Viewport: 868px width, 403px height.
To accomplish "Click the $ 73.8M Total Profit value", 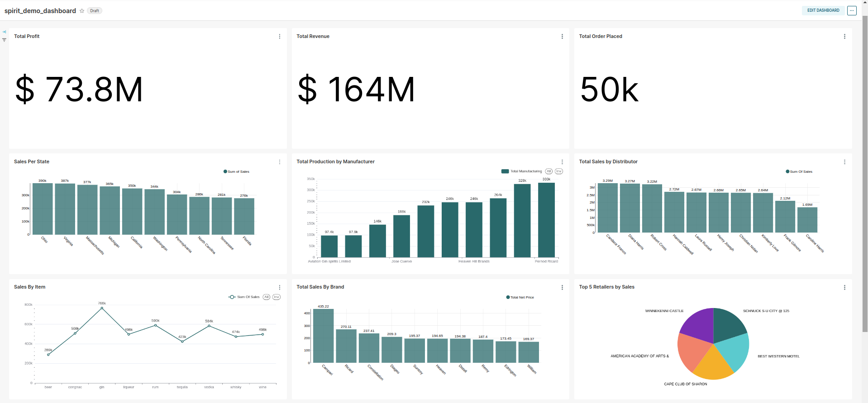I will 79,90.
